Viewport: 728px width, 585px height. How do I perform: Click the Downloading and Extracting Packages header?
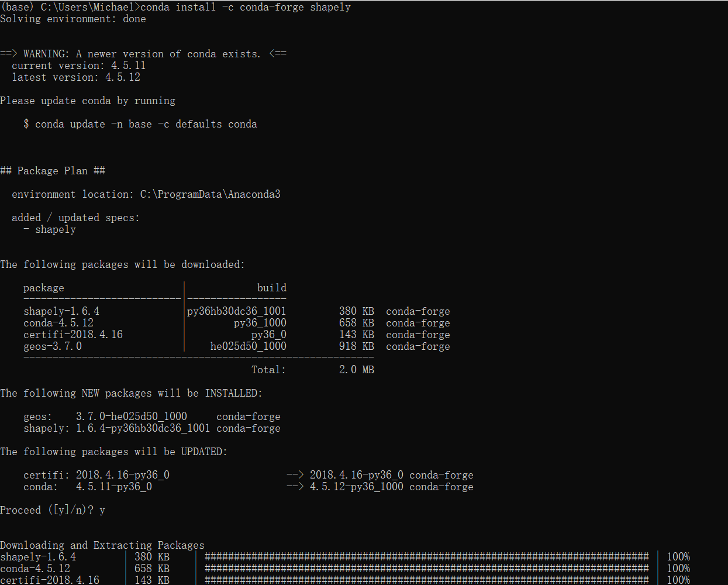102,545
